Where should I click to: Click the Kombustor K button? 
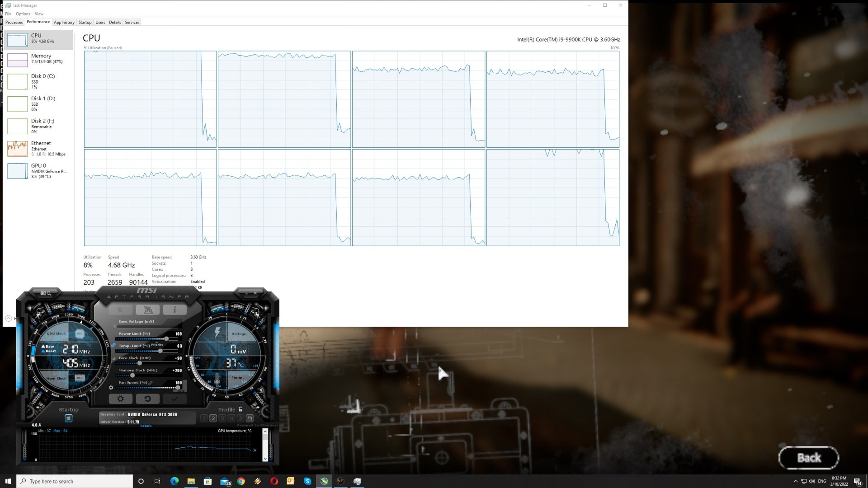[x=120, y=310]
